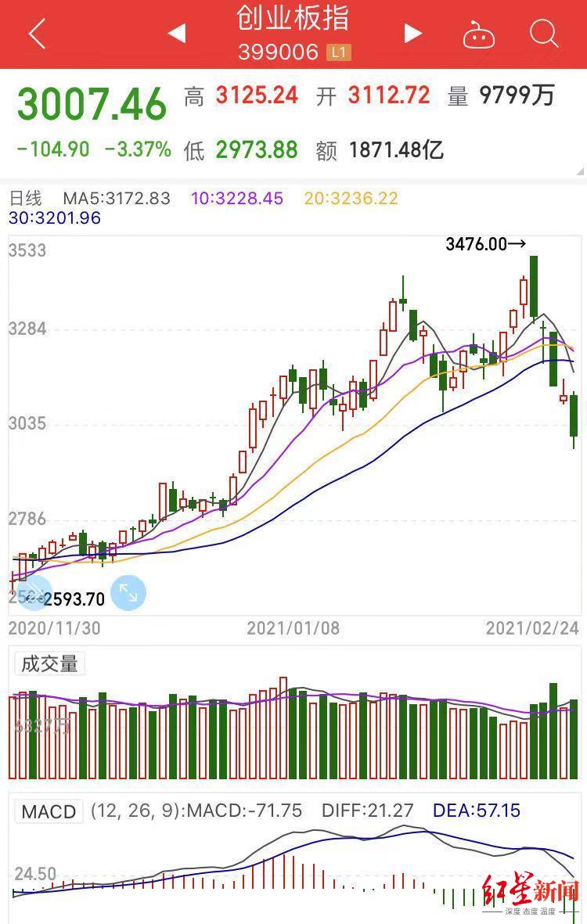Tap the 创业板指 title

(x=293, y=18)
